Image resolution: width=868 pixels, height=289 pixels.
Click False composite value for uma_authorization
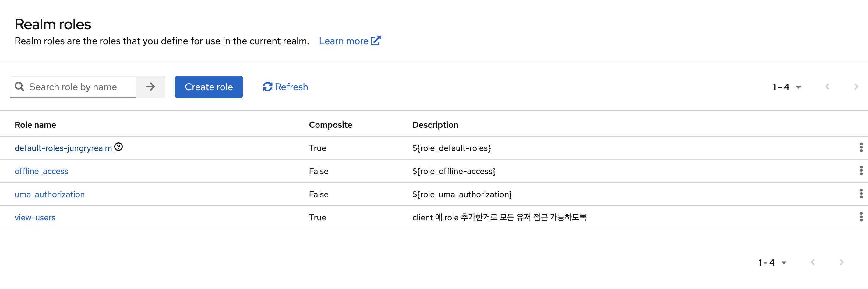pyautogui.click(x=319, y=194)
